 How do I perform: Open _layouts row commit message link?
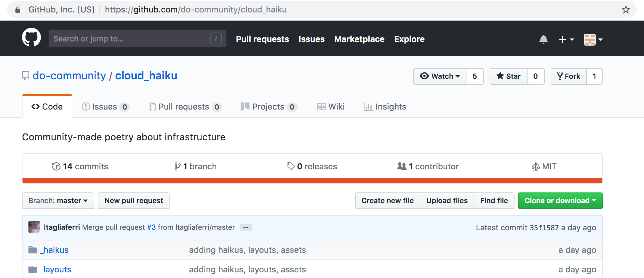click(x=247, y=270)
